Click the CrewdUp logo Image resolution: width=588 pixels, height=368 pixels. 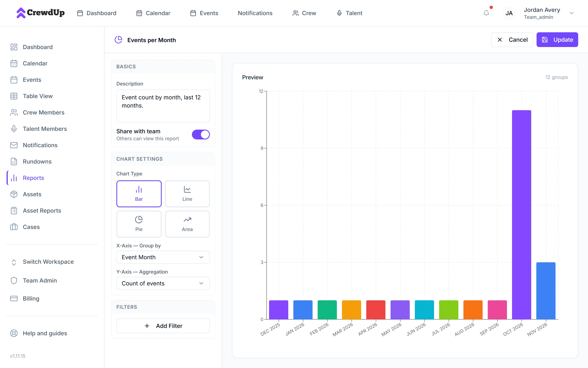coord(40,13)
